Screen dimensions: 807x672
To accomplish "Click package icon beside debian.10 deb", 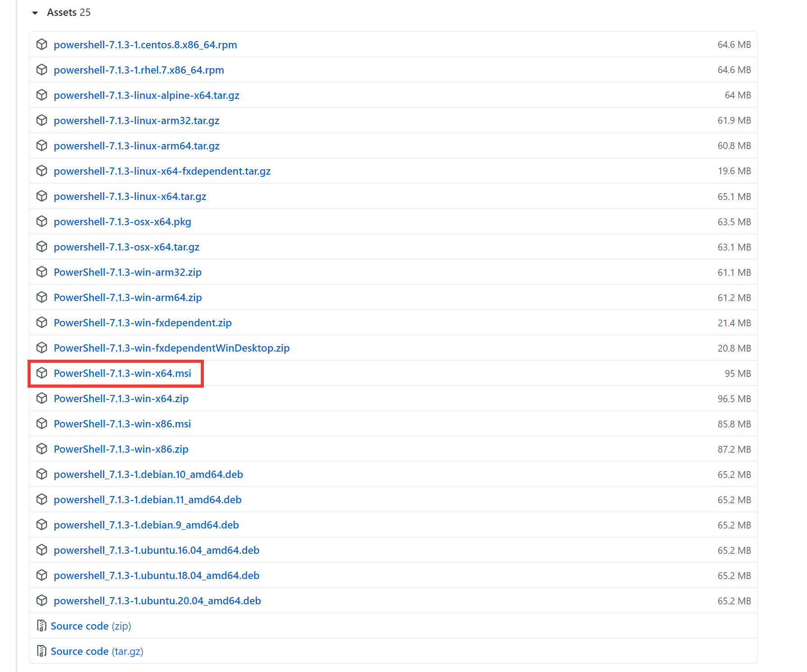I will (x=42, y=474).
